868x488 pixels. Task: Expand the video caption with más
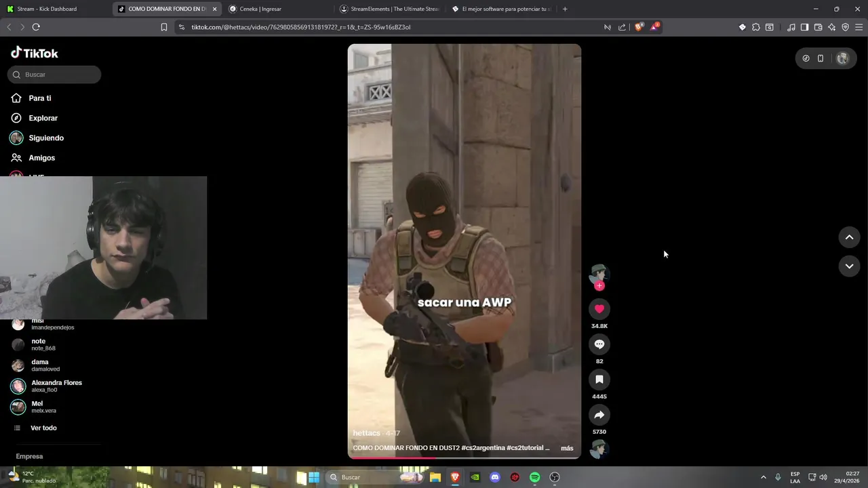[567, 448]
